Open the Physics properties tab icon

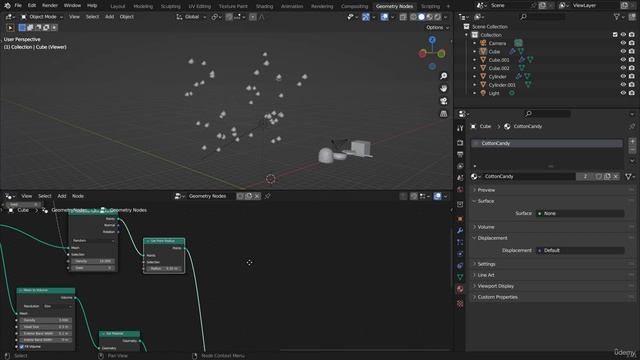point(460,254)
